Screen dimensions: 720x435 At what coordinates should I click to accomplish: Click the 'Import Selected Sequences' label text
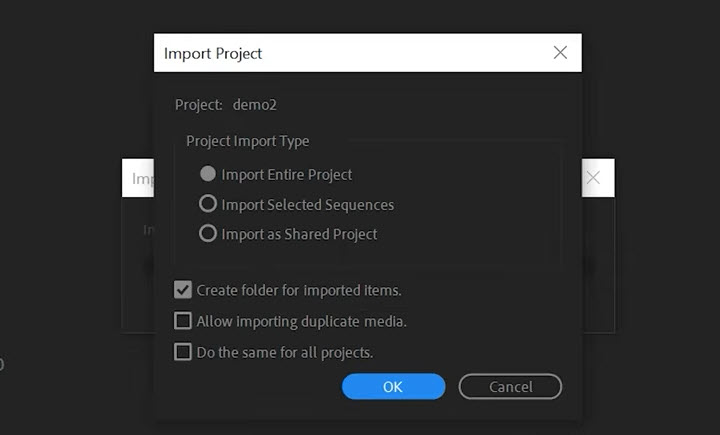point(308,204)
